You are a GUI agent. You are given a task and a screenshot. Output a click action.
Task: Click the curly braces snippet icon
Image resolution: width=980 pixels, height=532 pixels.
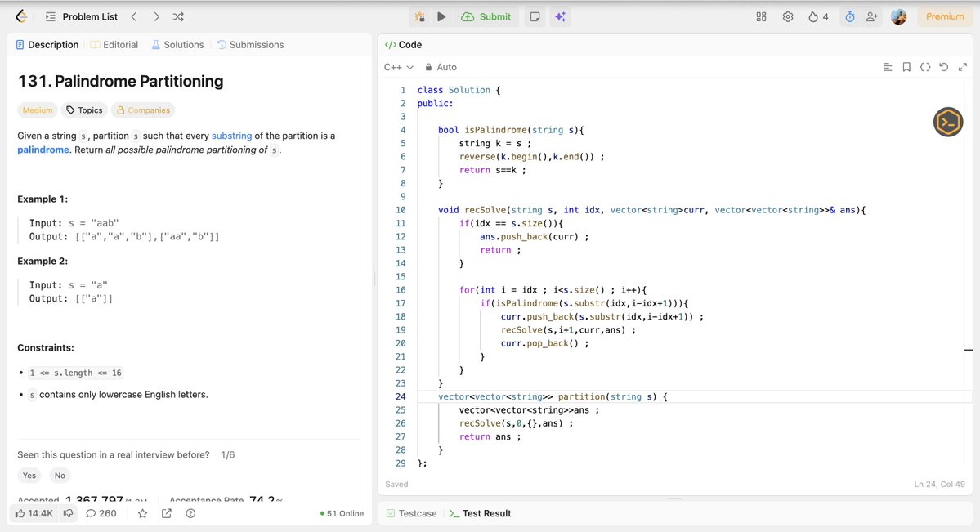point(925,67)
